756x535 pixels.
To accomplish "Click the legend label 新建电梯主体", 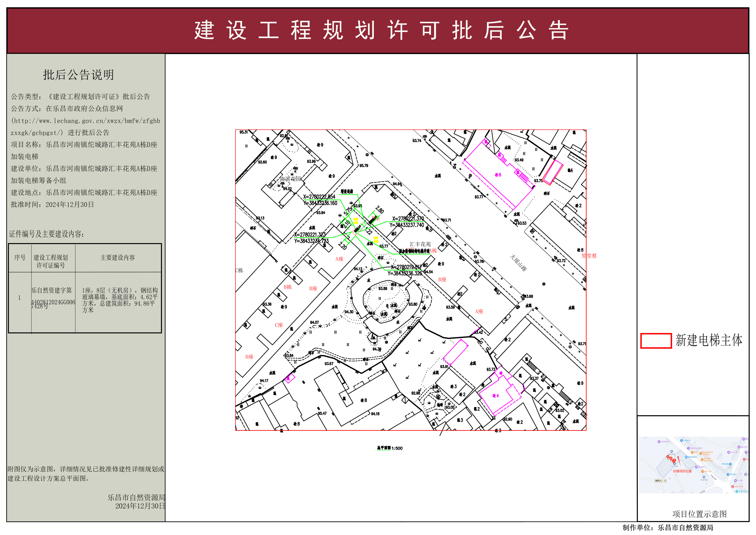I will (709, 340).
